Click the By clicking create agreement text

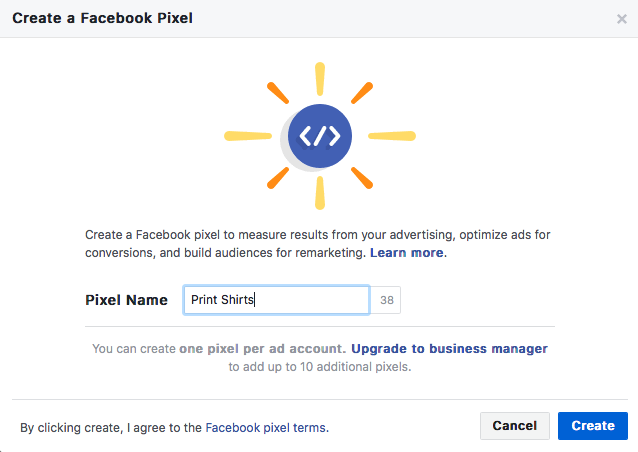[x=175, y=428]
